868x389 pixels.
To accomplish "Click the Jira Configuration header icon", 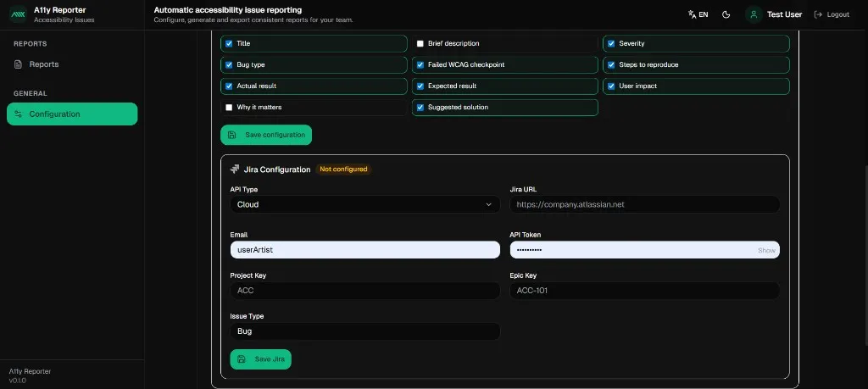I will [235, 169].
